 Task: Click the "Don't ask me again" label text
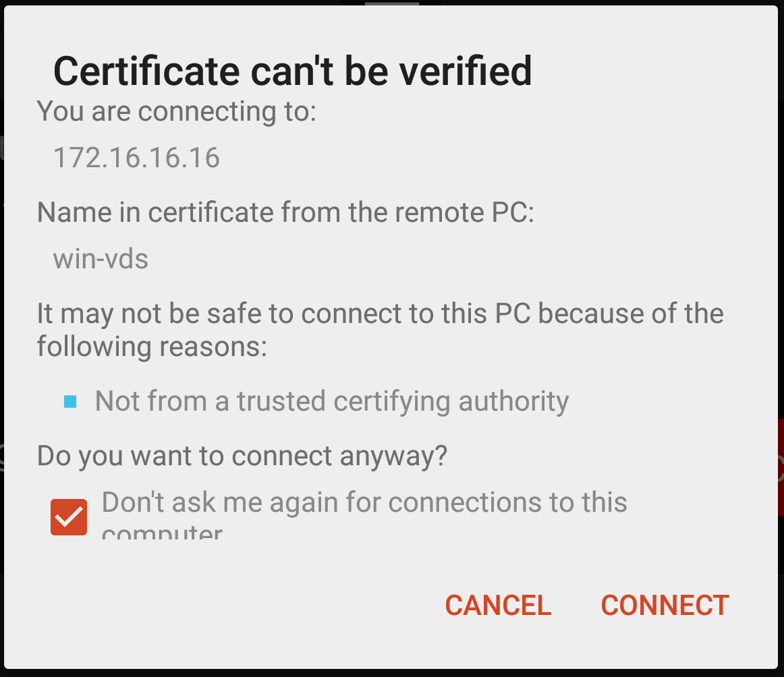pos(364,502)
